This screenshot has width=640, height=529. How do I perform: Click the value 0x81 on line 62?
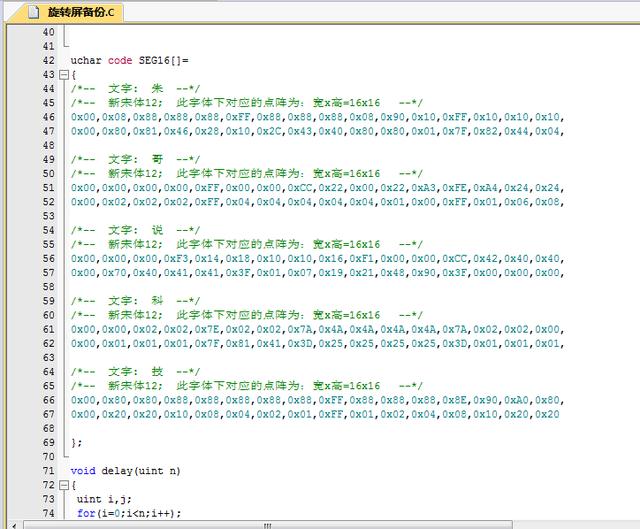click(238, 343)
